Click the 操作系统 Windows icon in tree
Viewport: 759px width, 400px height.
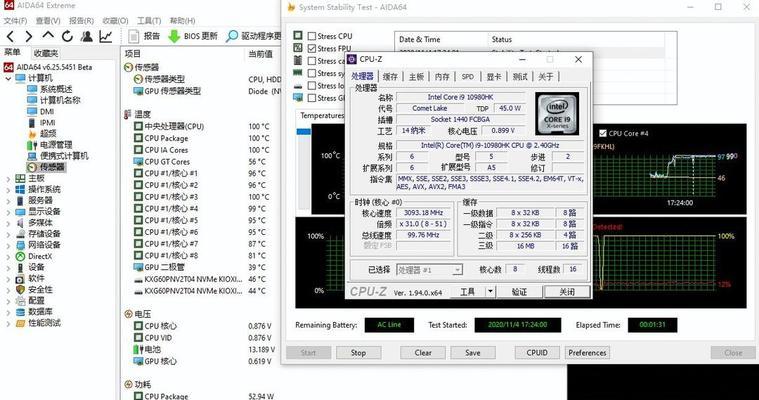coord(20,189)
